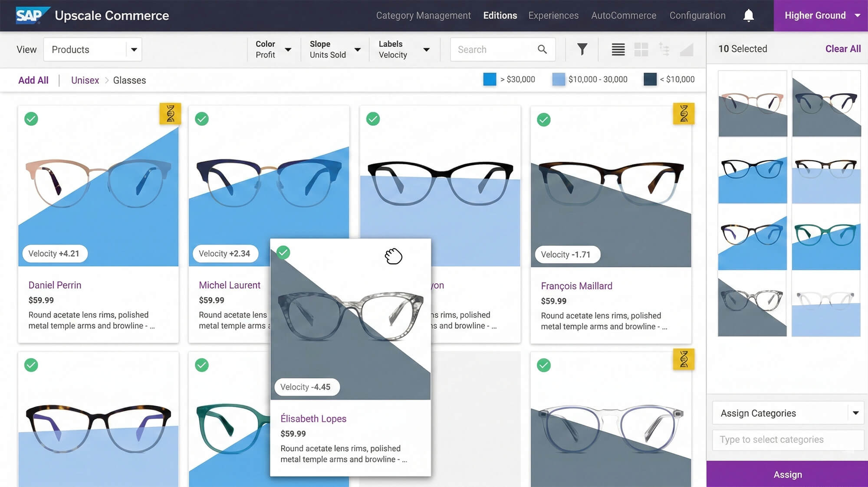Expand the Color Profit dropdown
Image resolution: width=868 pixels, height=487 pixels.
[x=273, y=49]
